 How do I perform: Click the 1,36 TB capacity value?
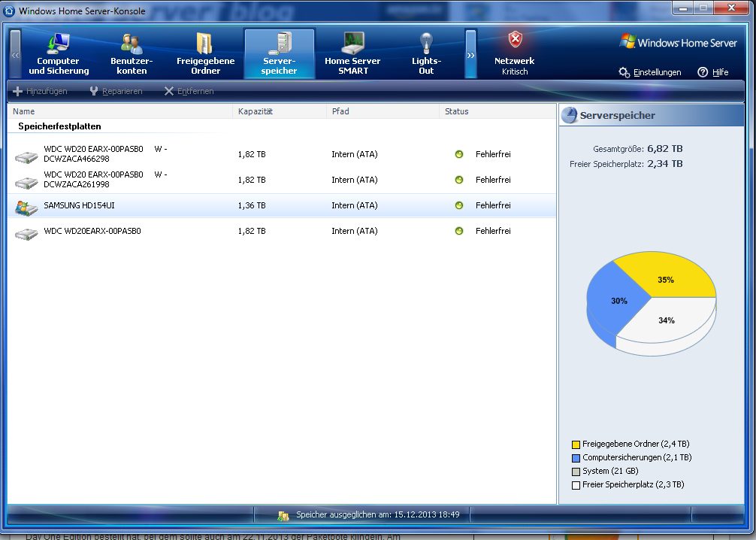[x=252, y=205]
